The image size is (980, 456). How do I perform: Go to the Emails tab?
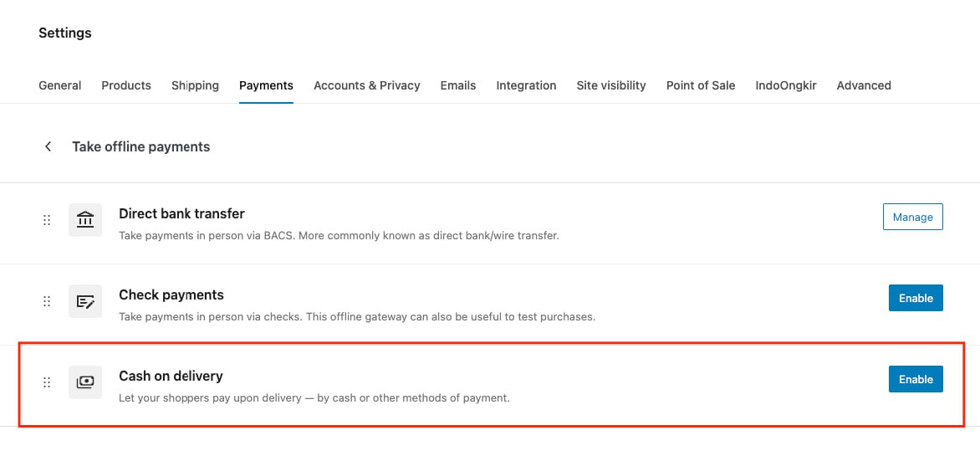[458, 85]
